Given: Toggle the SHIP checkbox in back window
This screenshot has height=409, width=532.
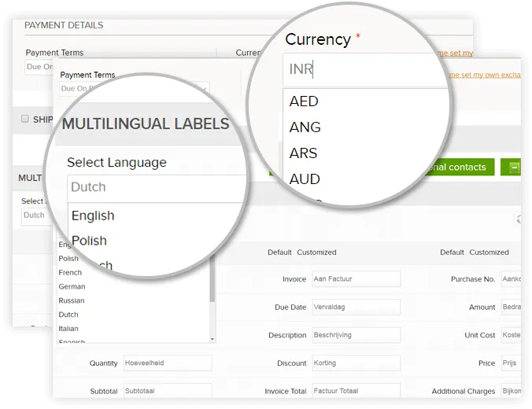Looking at the screenshot, I should (24, 118).
